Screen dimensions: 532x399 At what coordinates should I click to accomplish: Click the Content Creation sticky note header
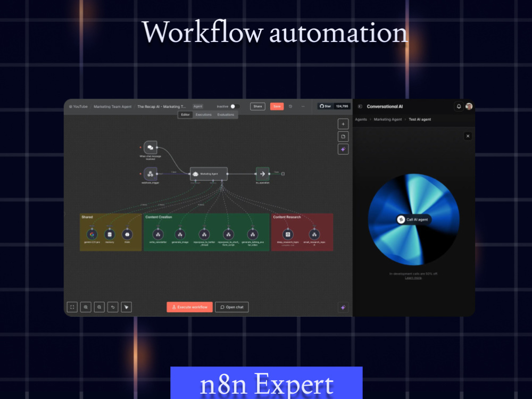click(159, 217)
